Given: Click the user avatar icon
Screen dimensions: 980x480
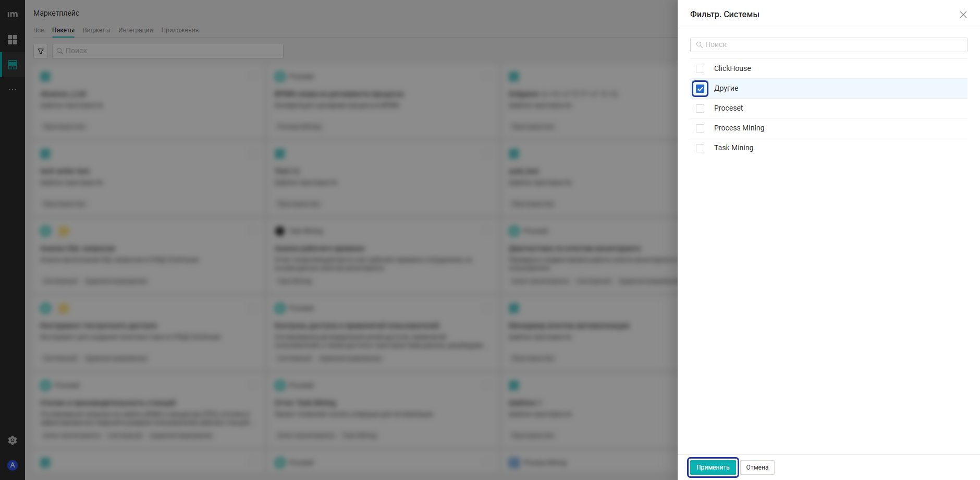Looking at the screenshot, I should (13, 465).
